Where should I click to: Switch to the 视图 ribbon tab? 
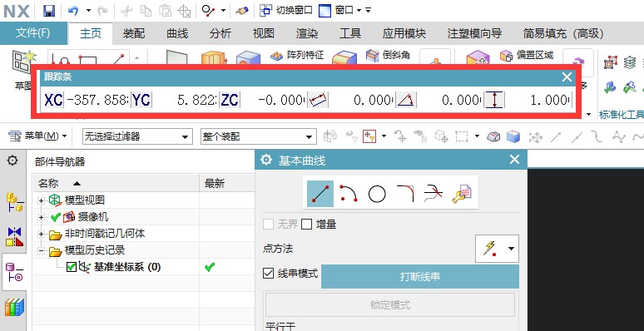point(263,33)
